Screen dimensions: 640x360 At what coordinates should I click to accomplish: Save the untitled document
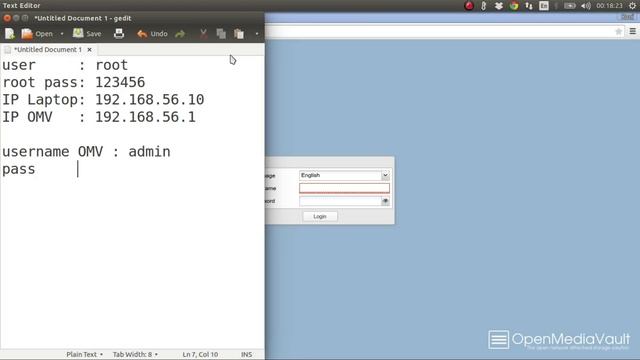click(87, 33)
